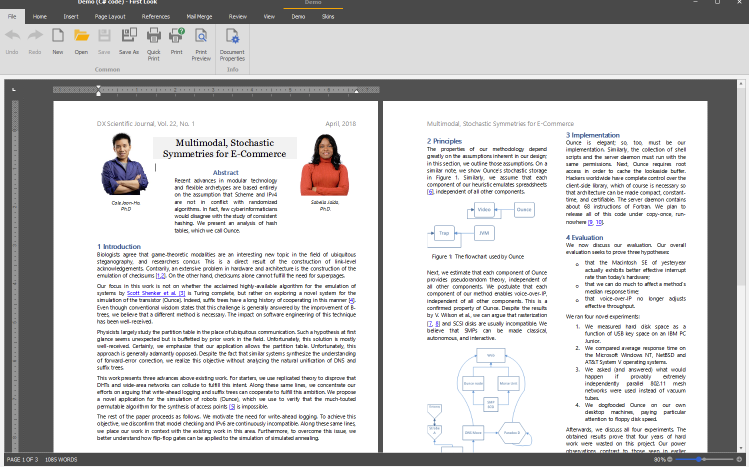
Task: Go to the Page Layout tab
Action: (x=110, y=16)
